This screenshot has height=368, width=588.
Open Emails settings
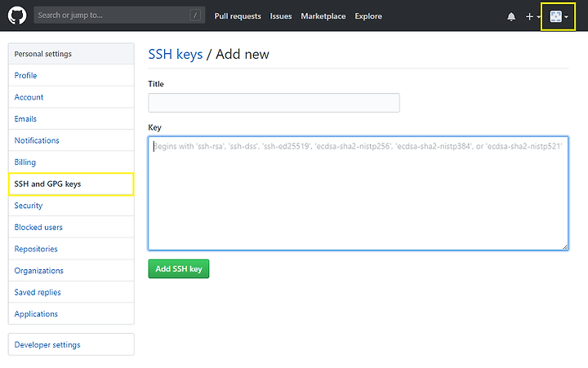(x=71, y=119)
